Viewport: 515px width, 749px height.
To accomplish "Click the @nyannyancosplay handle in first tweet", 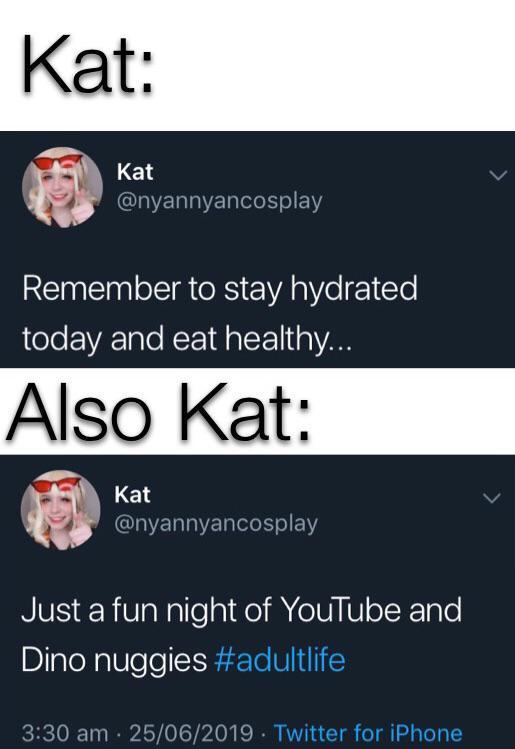I will coord(219,202).
